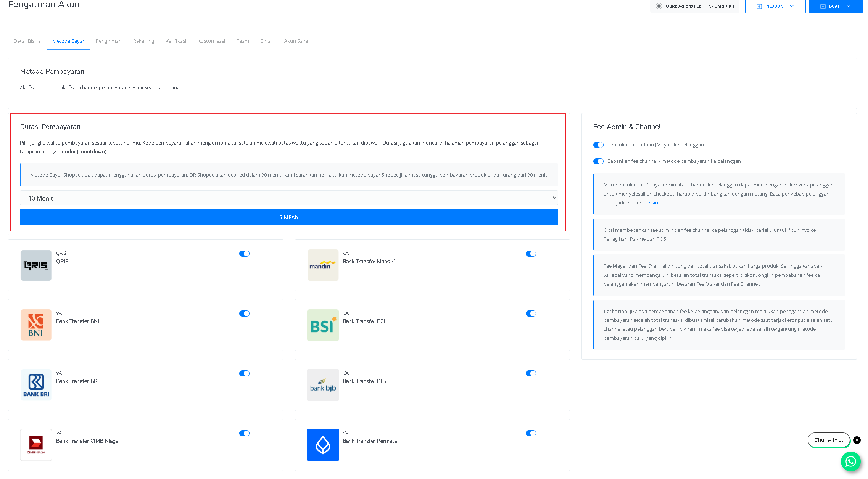Click the Durasi Pembayaran heading
Viewport: 868px width, 479px height.
tap(50, 127)
